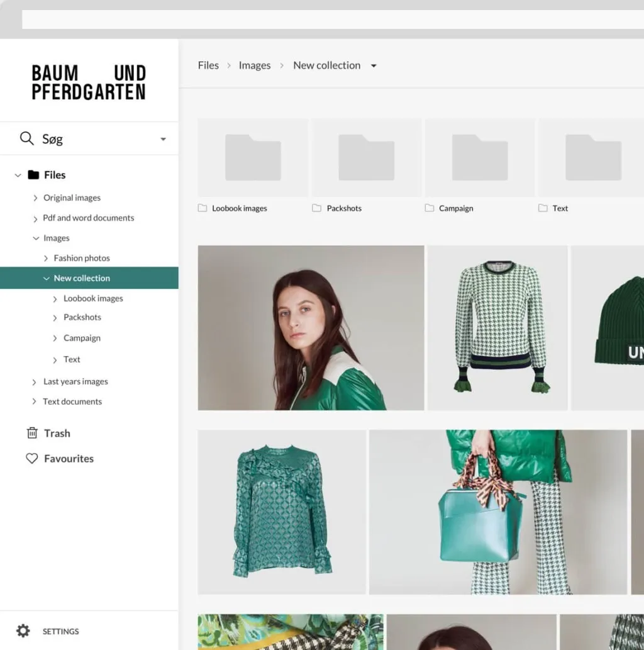The image size is (644, 650).
Task: Expand the Fashion photos chevron
Action: pyautogui.click(x=45, y=258)
